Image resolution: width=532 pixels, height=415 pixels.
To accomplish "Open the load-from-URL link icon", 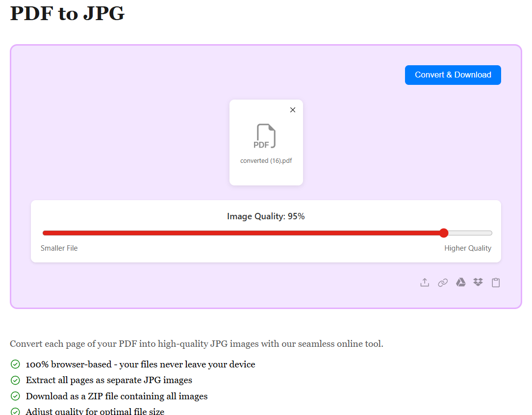I will point(443,282).
